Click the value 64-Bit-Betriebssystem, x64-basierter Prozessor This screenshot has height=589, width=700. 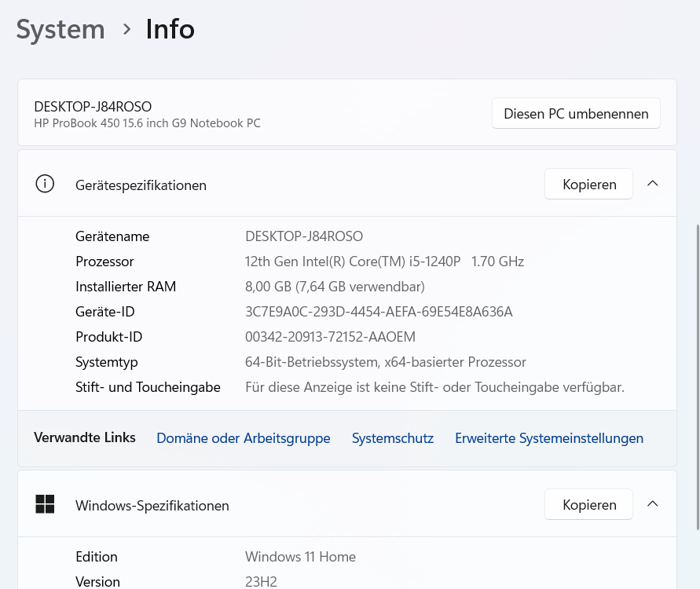pyautogui.click(x=386, y=362)
